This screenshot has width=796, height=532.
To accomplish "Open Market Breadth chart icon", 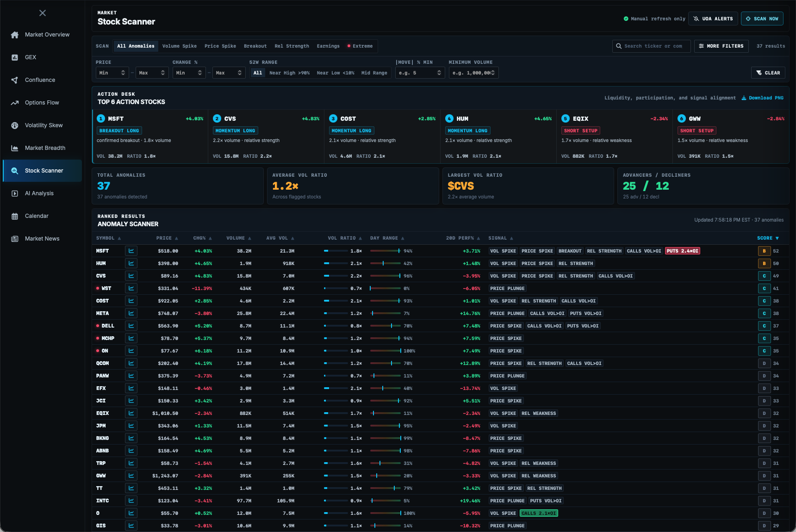I will tap(15, 148).
